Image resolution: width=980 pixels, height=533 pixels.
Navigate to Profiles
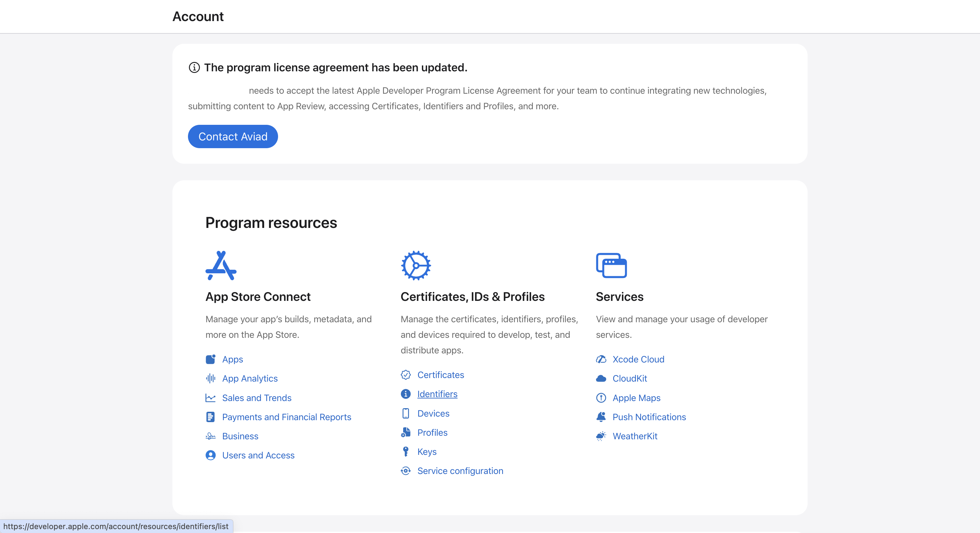pyautogui.click(x=432, y=432)
